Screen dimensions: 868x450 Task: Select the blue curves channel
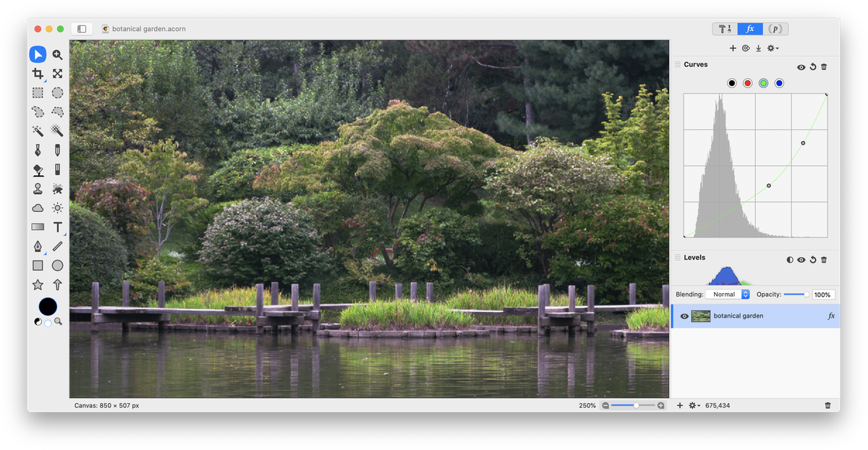pyautogui.click(x=779, y=83)
